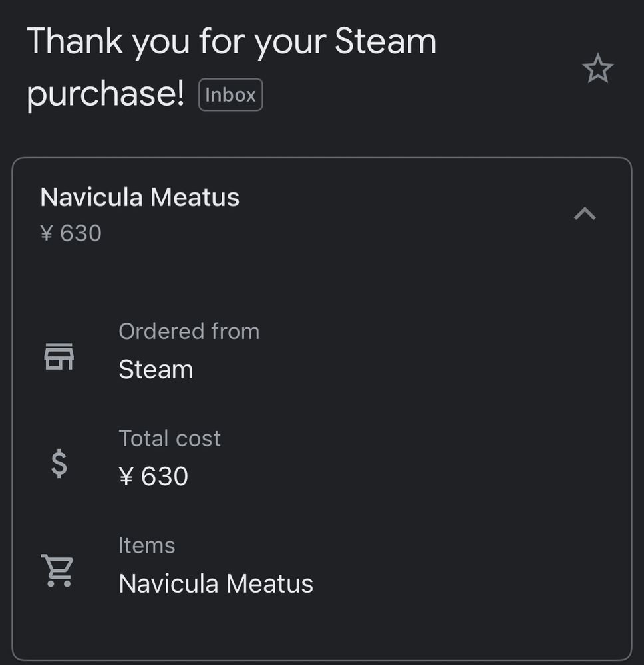
Task: Star this Steam purchase email
Action: (597, 69)
